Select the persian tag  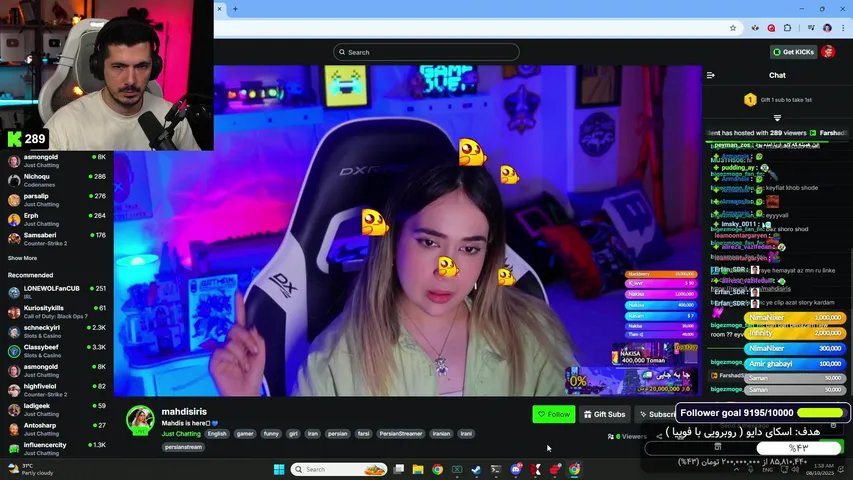point(337,434)
